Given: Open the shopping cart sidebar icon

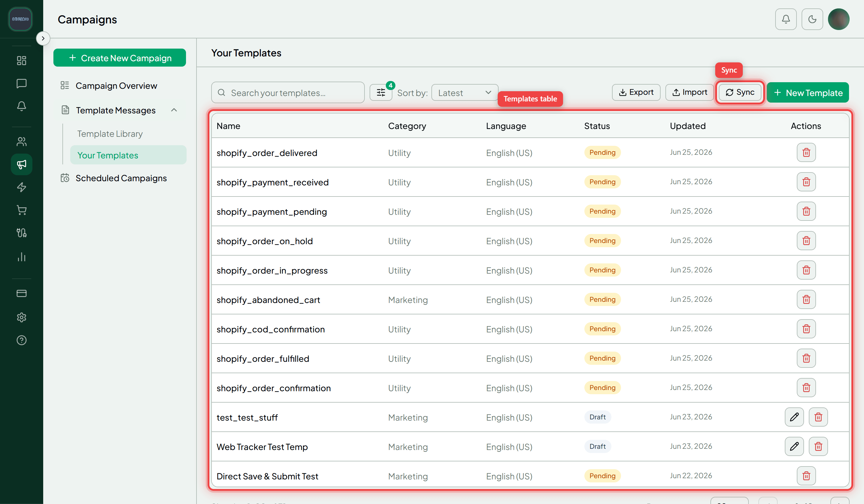Looking at the screenshot, I should pos(22,210).
